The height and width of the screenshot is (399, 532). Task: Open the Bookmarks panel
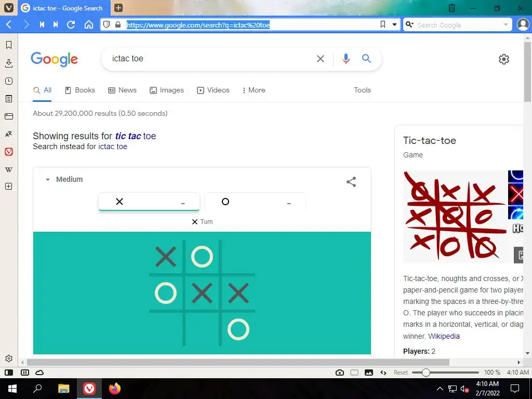tap(9, 45)
